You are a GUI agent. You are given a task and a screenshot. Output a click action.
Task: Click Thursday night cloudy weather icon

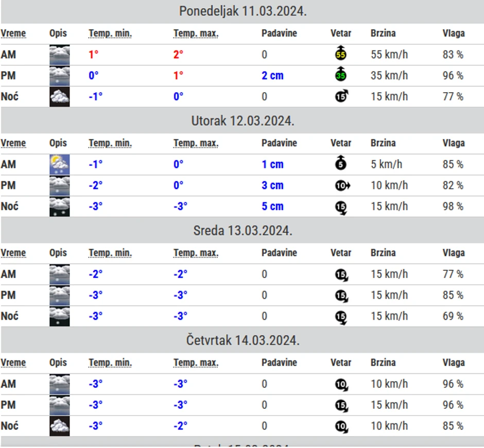pyautogui.click(x=60, y=426)
